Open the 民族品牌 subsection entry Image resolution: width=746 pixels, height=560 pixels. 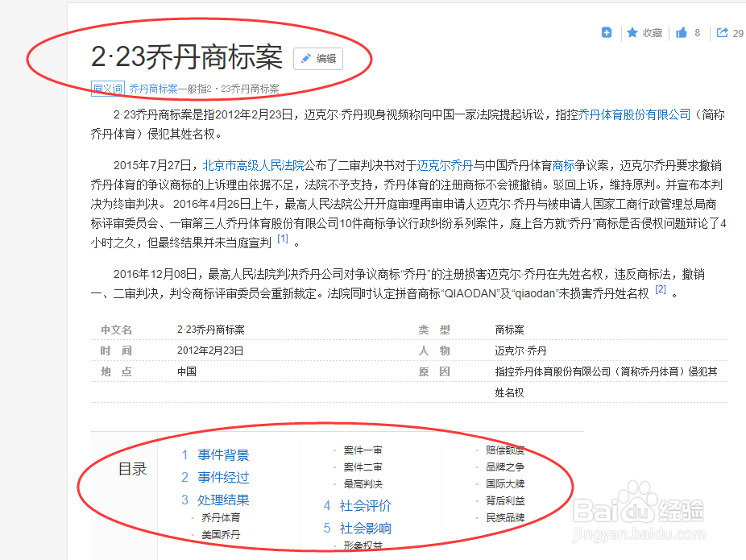505,517
